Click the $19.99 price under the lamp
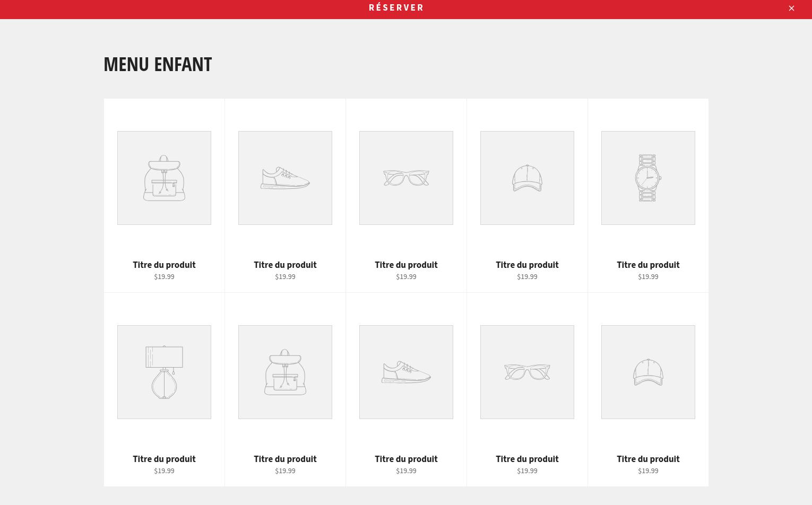This screenshot has height=505, width=812. (164, 471)
